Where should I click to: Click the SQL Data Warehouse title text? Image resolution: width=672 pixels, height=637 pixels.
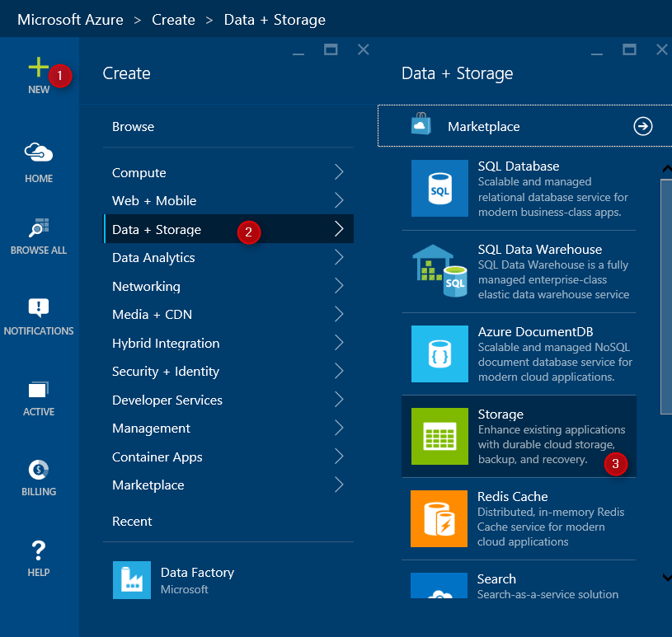pos(540,250)
